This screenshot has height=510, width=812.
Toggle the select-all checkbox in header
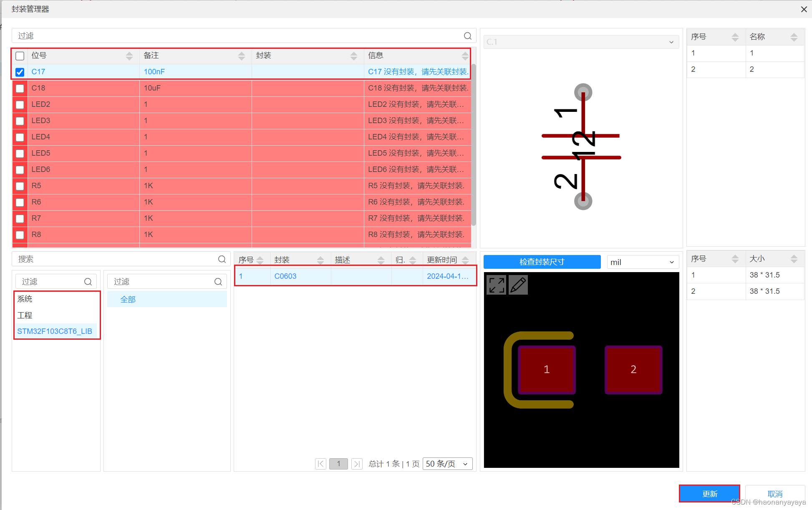(x=20, y=56)
